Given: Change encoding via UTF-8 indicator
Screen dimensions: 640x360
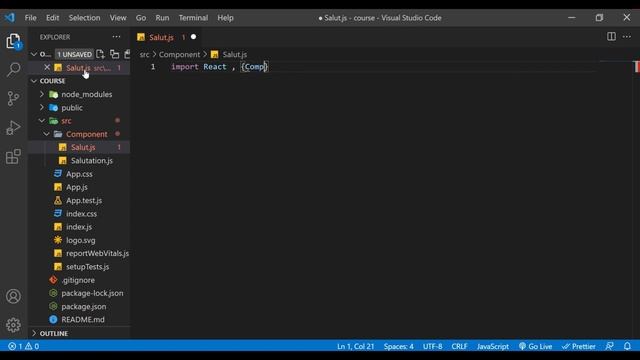Looking at the screenshot, I should click(433, 346).
